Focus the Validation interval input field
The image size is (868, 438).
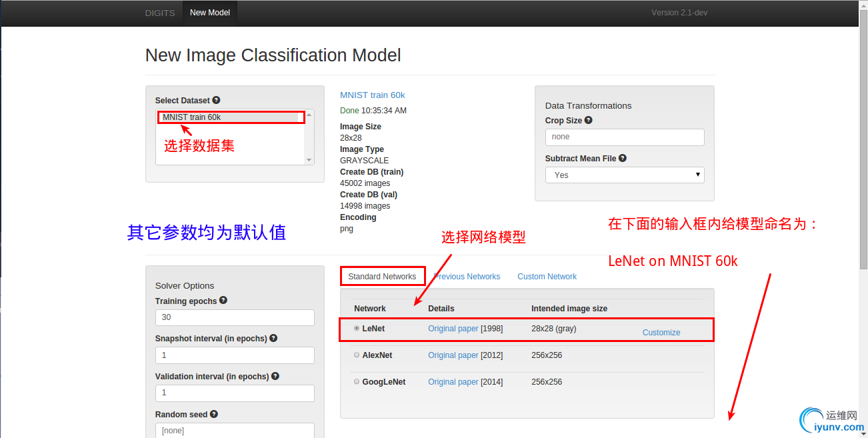click(235, 393)
